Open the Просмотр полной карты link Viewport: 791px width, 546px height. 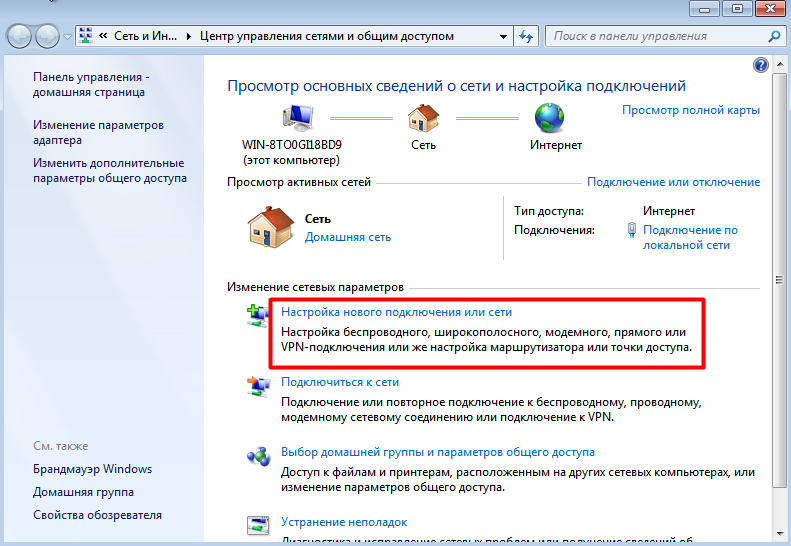pyautogui.click(x=690, y=110)
